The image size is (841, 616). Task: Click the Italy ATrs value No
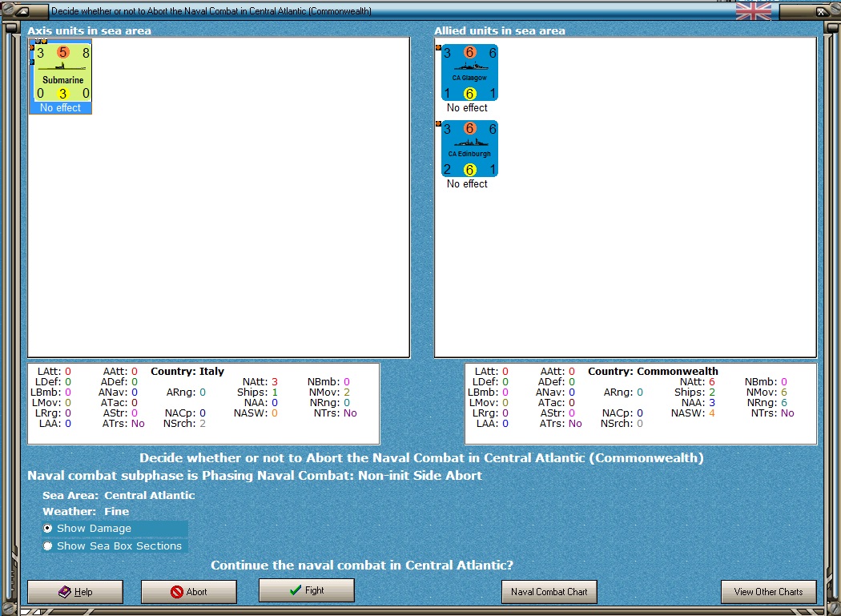(138, 424)
